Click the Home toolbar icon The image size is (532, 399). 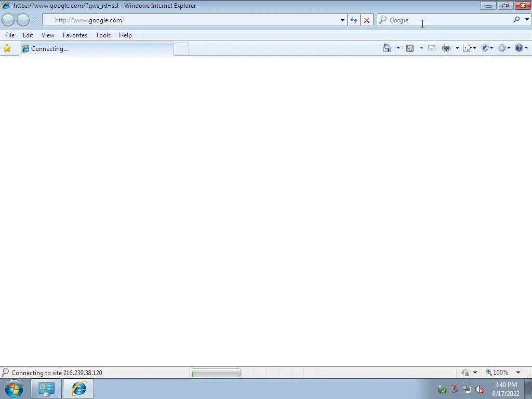click(387, 48)
